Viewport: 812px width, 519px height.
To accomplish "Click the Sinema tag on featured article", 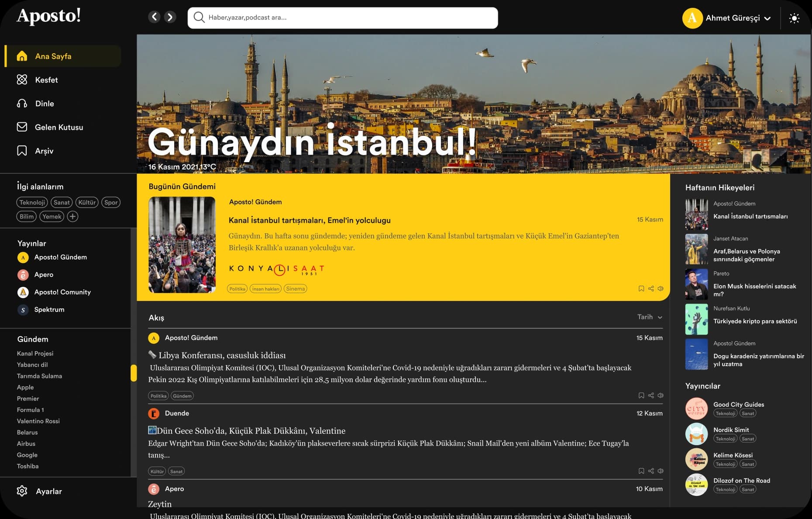I will pyautogui.click(x=296, y=289).
